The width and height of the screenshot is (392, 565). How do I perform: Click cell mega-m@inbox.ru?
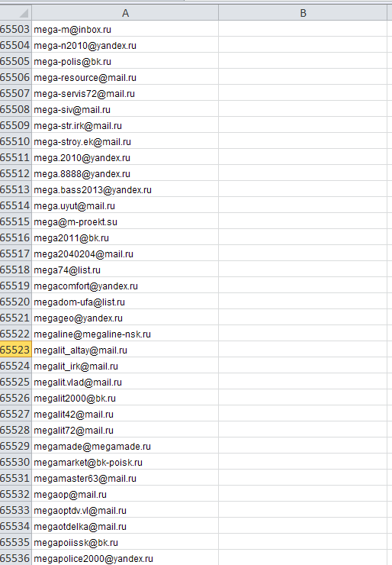click(125, 29)
